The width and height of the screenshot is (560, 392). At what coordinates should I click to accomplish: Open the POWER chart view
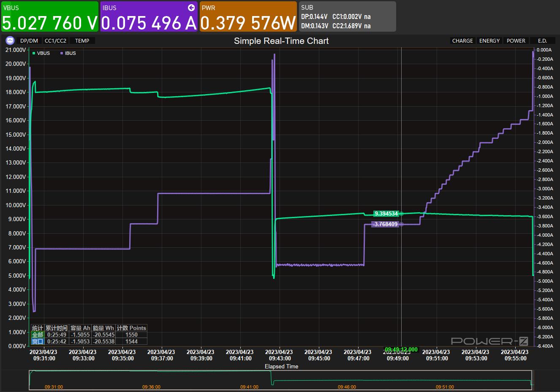tap(516, 41)
